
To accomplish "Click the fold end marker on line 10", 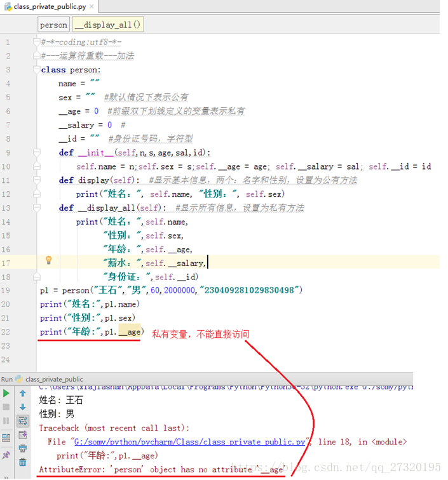I will (x=36, y=166).
